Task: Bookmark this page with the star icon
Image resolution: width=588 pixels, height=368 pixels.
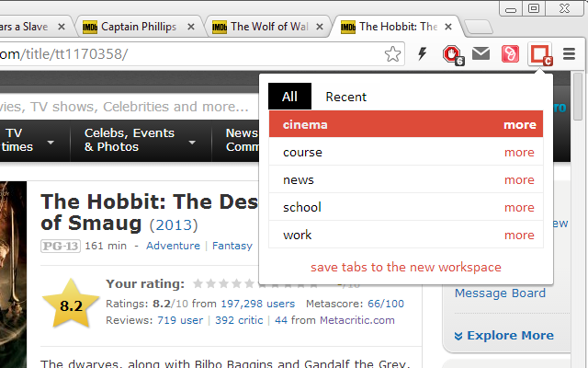Action: (393, 54)
